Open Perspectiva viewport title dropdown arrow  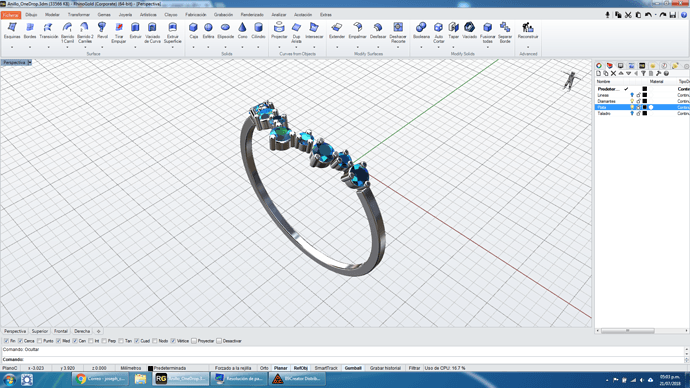tap(29, 63)
